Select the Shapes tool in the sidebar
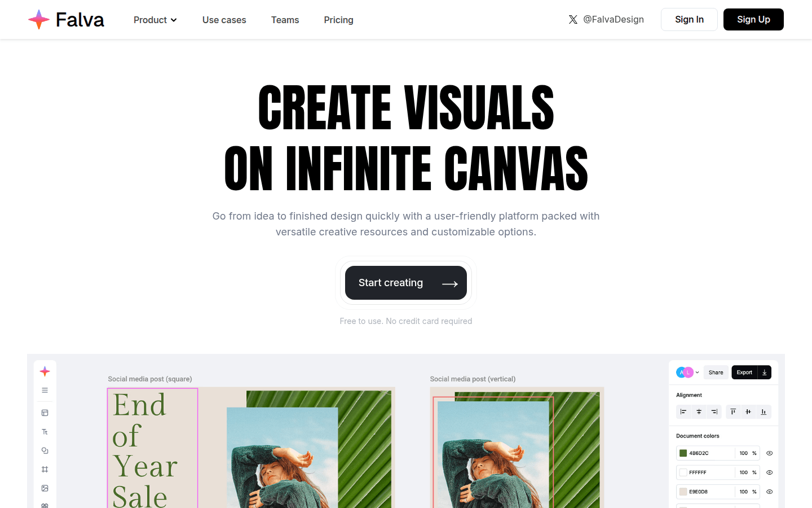The height and width of the screenshot is (508, 812). 45,450
